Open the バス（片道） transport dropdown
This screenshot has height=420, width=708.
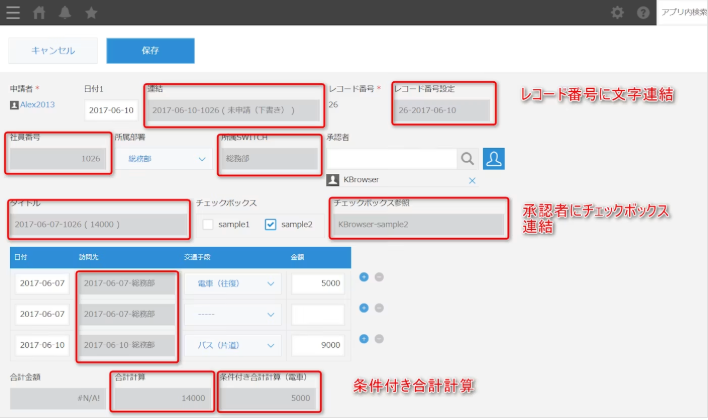click(233, 345)
